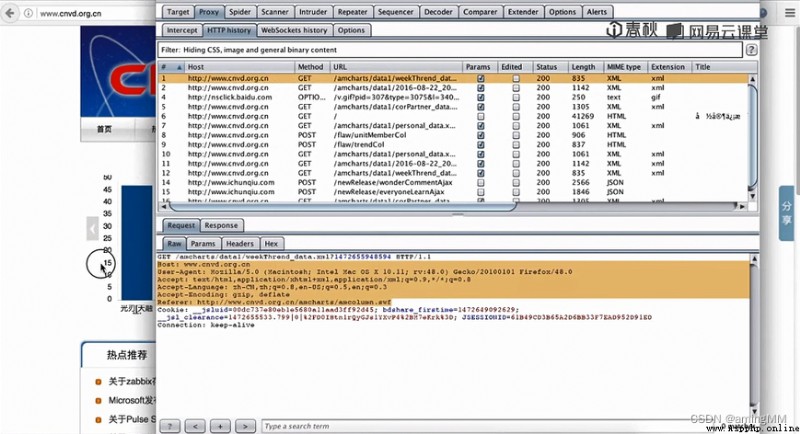Sort history by the # column
800x434 pixels.
171,67
